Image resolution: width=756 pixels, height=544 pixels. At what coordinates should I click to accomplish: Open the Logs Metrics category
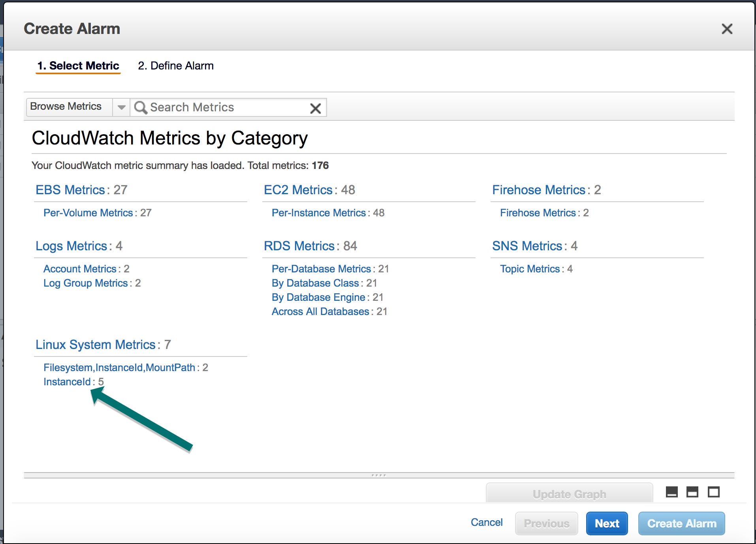(x=71, y=246)
